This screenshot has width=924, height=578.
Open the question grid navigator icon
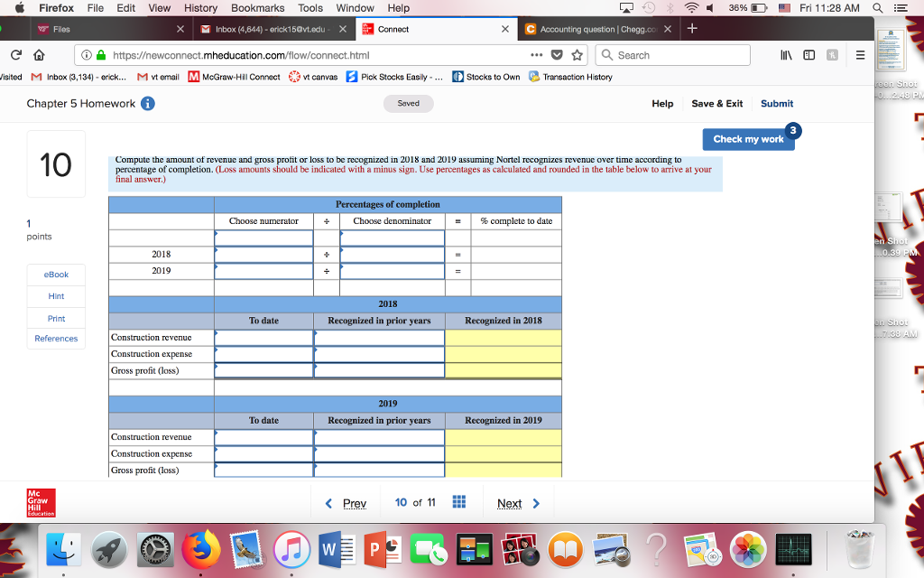(x=459, y=502)
